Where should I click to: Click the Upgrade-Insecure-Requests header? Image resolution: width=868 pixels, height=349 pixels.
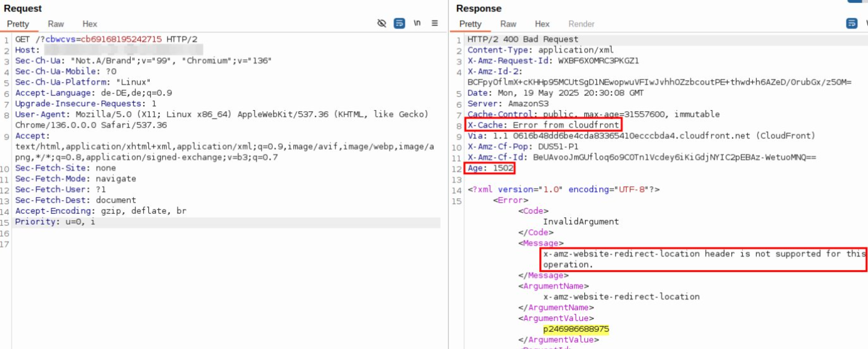click(x=86, y=103)
